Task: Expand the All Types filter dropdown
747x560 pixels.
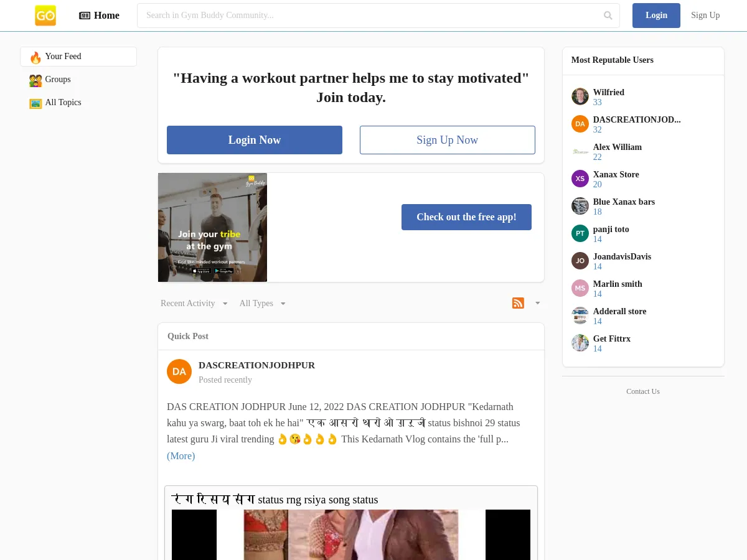Action: [x=262, y=304]
